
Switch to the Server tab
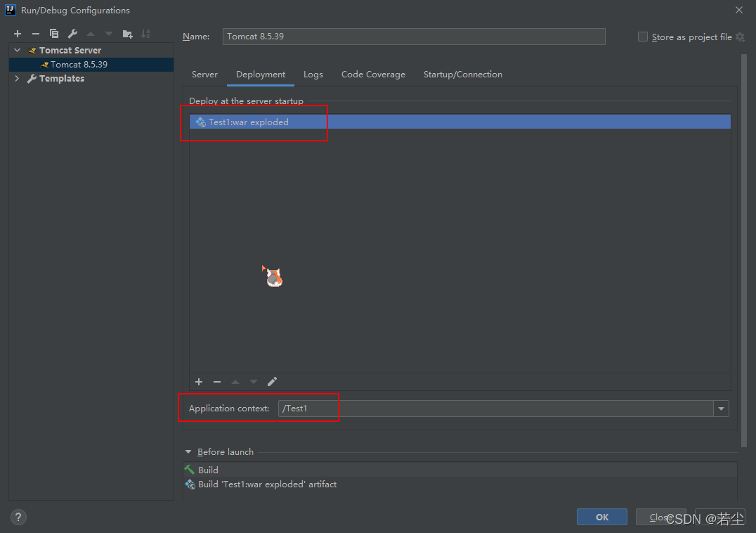pos(204,75)
